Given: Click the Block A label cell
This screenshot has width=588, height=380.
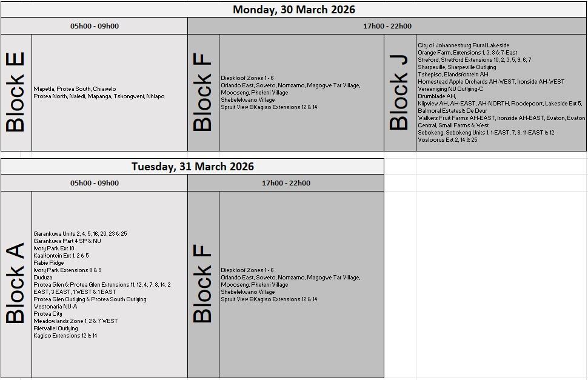Looking at the screenshot, I should pyautogui.click(x=16, y=284).
